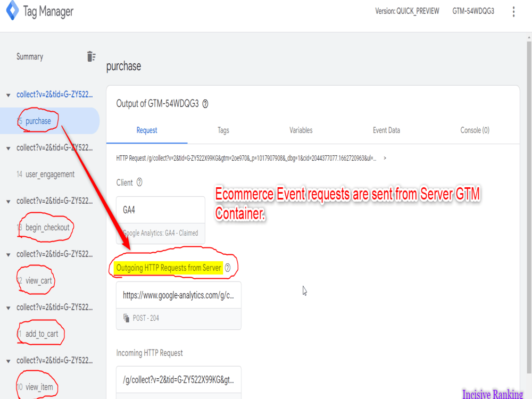
Task: Click the GTM-54WDQG3 container ID in header
Action: pyautogui.click(x=473, y=11)
